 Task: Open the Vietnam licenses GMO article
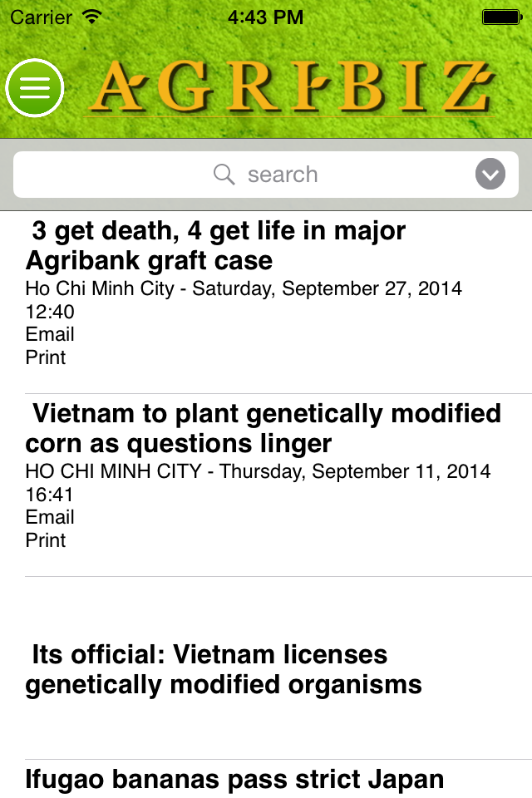click(x=224, y=669)
